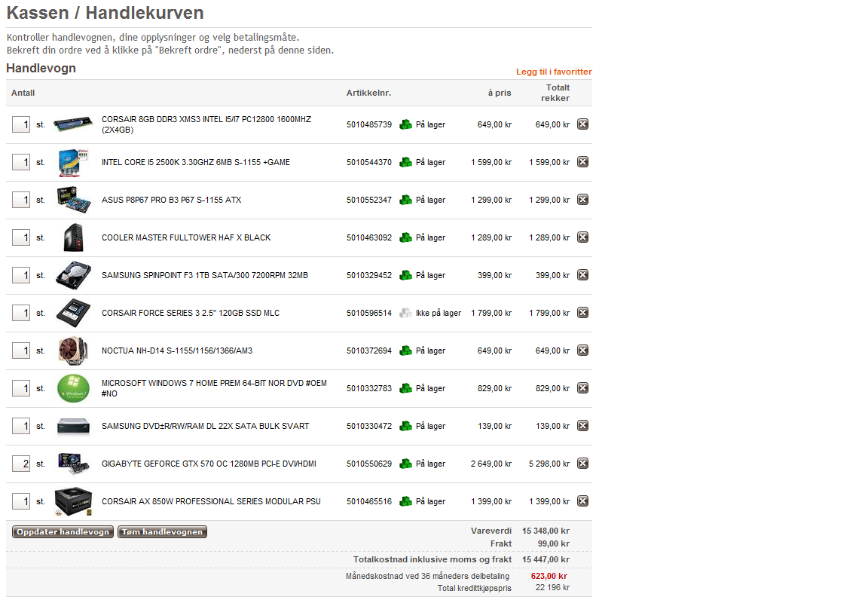Click green stock icon for Corsair 8GB DDR3

pos(406,124)
